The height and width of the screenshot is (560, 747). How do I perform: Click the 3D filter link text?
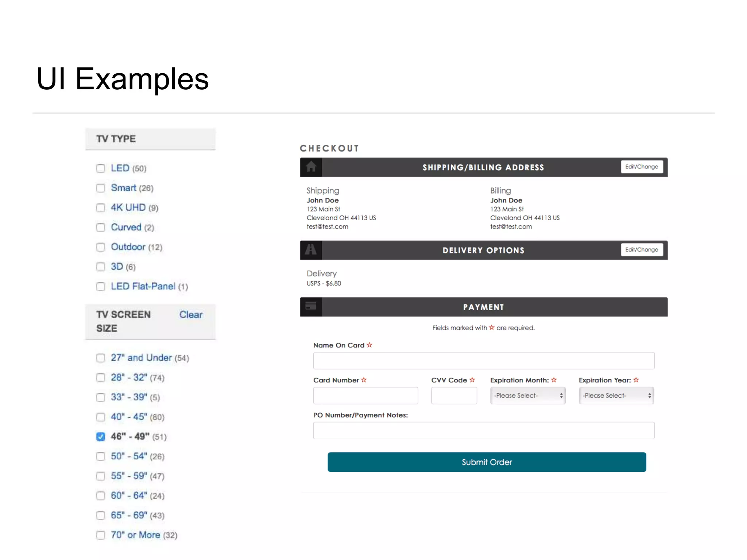pos(117,267)
